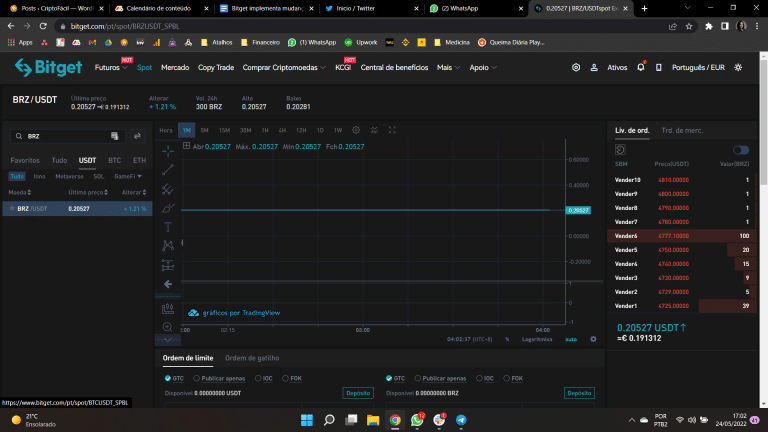Select IOC option in buy panel

tap(258, 378)
